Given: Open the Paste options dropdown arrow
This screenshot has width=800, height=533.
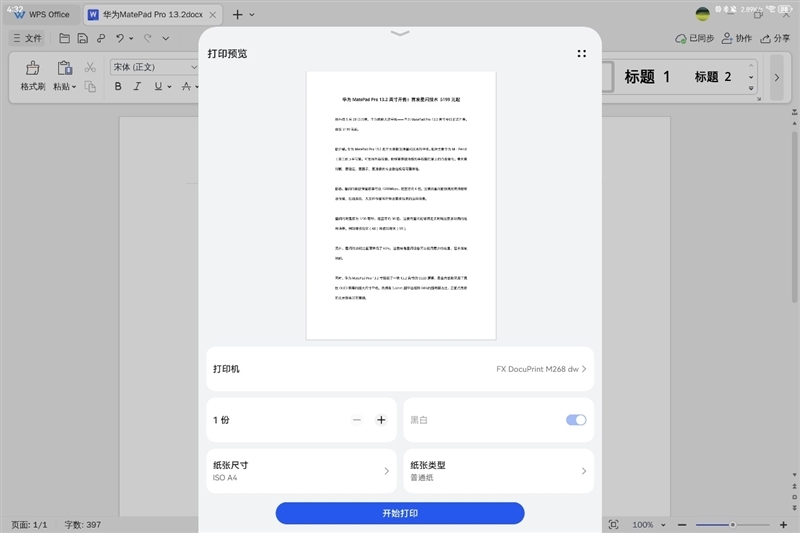Looking at the screenshot, I should (x=74, y=87).
